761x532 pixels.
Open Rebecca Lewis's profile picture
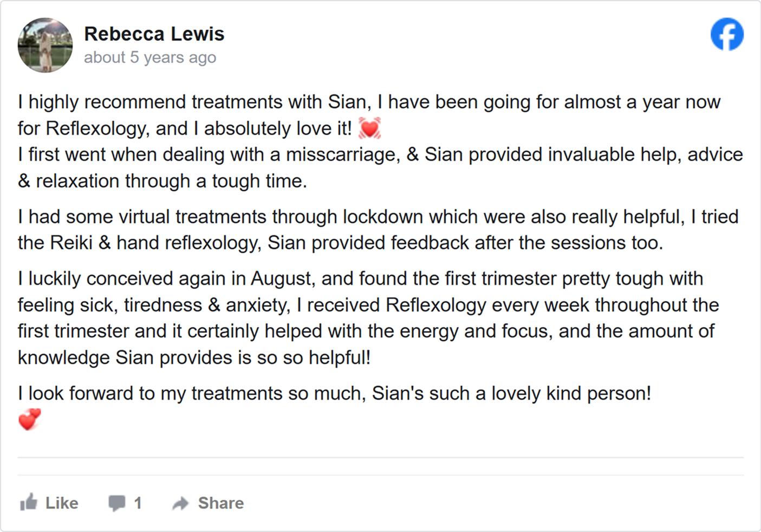click(x=45, y=45)
